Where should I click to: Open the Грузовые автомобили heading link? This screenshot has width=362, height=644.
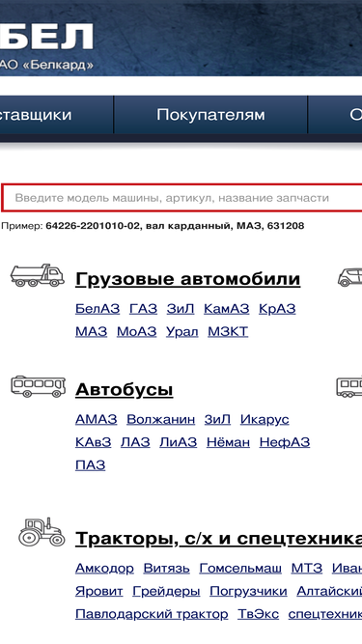187,279
